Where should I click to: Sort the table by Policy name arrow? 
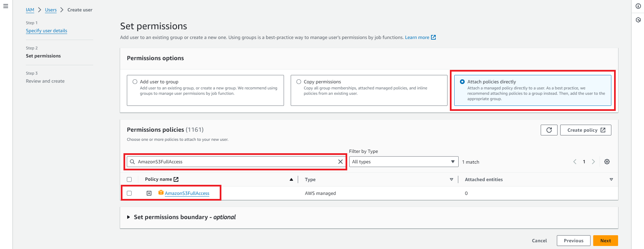point(291,179)
